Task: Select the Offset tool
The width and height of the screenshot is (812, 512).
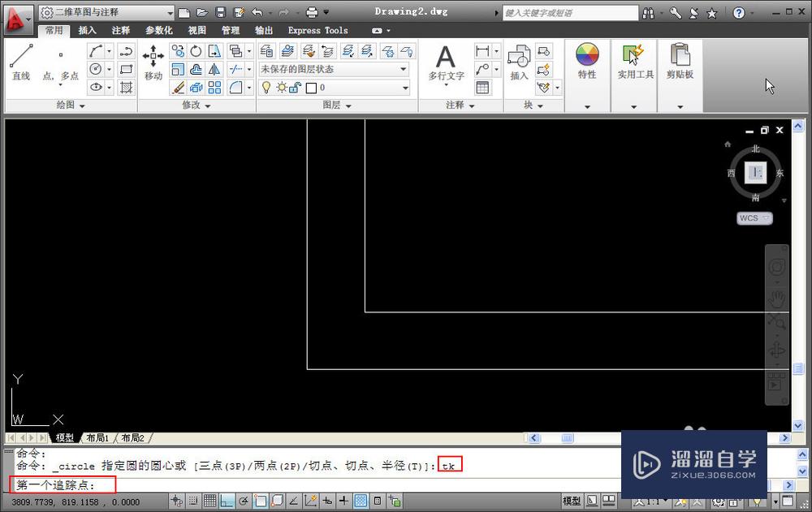Action: pyautogui.click(x=196, y=69)
